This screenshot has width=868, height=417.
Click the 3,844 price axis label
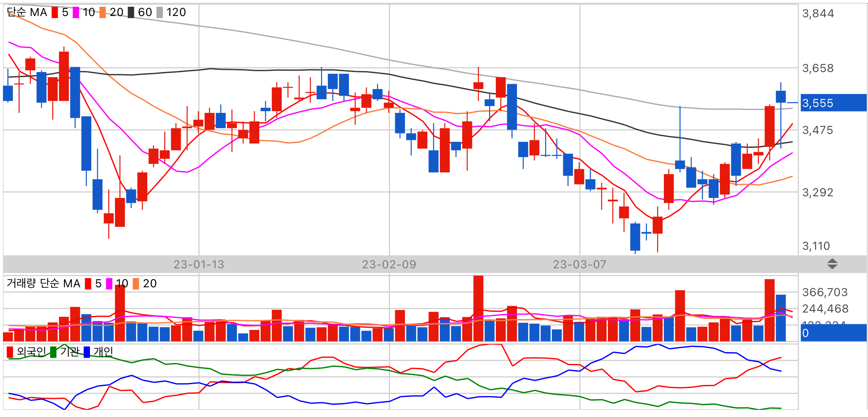pos(818,13)
